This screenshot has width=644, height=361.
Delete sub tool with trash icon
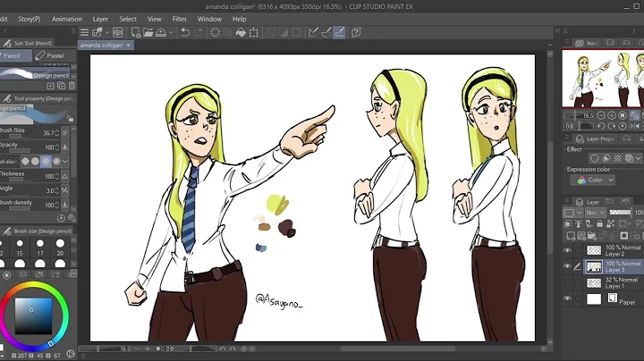[x=72, y=86]
